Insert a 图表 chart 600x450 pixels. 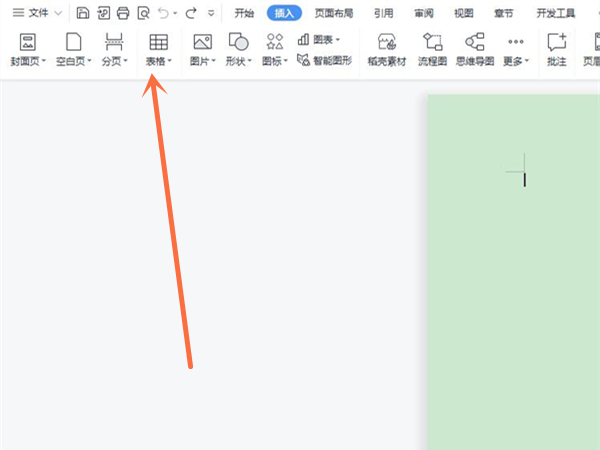(x=318, y=39)
